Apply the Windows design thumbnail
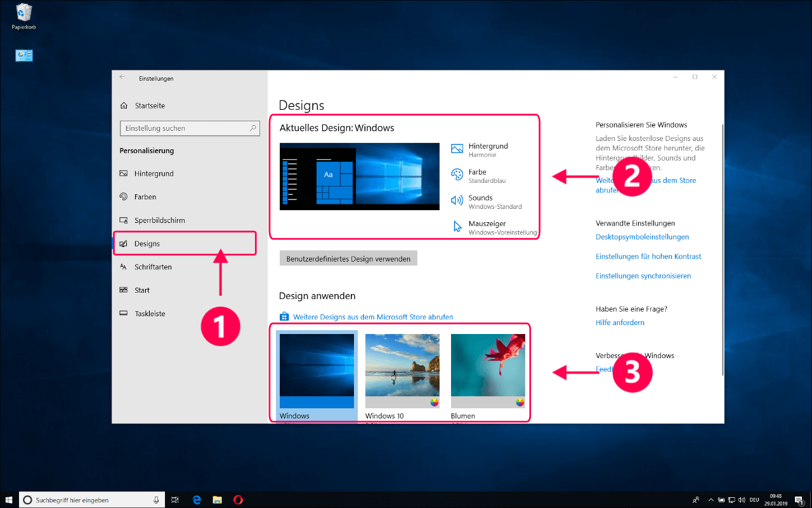812x508 pixels. tap(317, 371)
